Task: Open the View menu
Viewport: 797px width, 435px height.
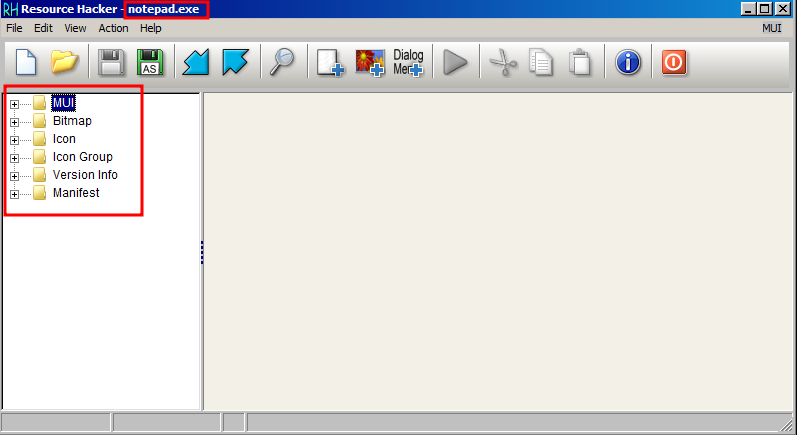Action: tap(75, 28)
